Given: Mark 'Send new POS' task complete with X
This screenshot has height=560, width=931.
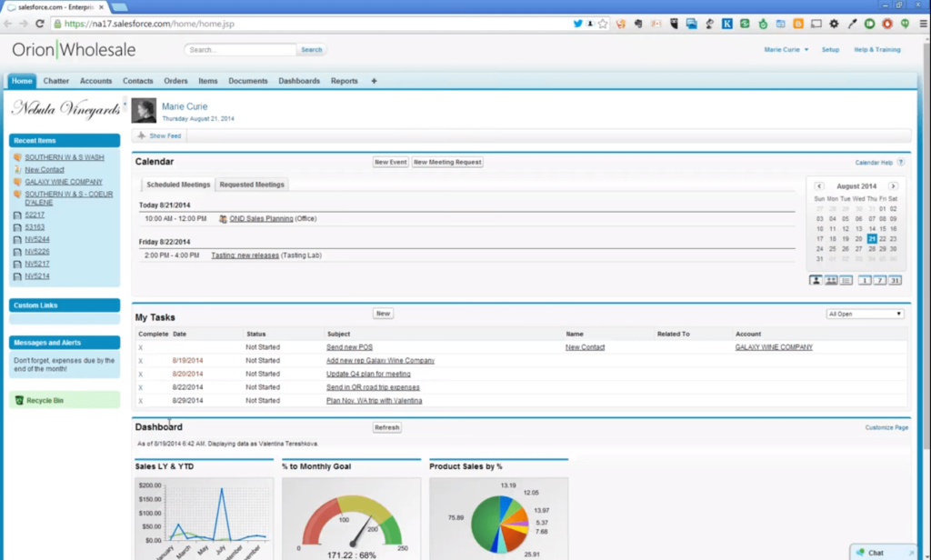Looking at the screenshot, I should 141,347.
